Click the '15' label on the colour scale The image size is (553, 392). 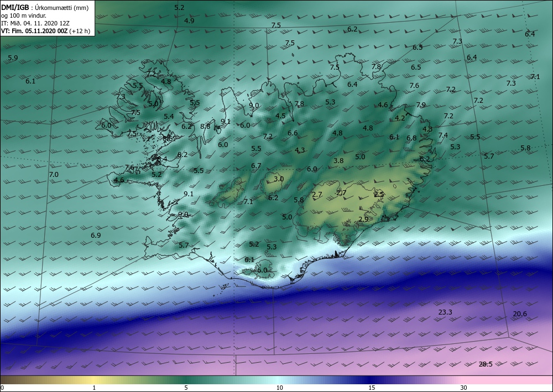coord(372,388)
